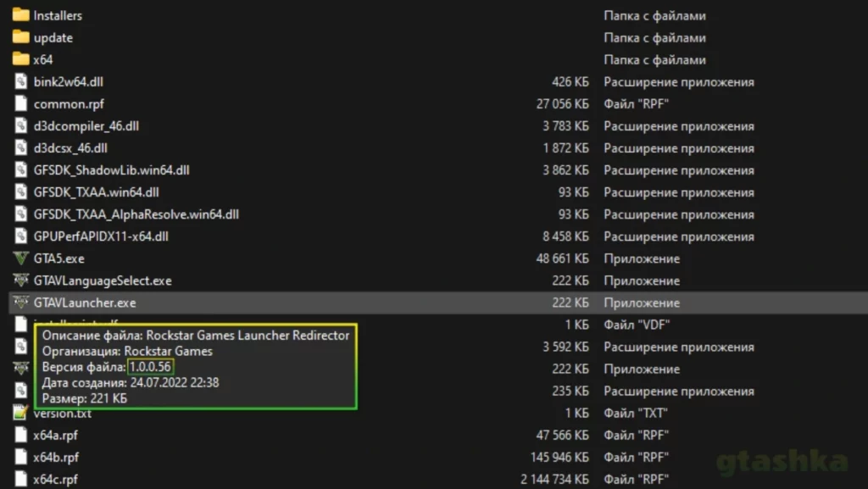Click the 1 КБ VDF file icon

pyautogui.click(x=20, y=324)
